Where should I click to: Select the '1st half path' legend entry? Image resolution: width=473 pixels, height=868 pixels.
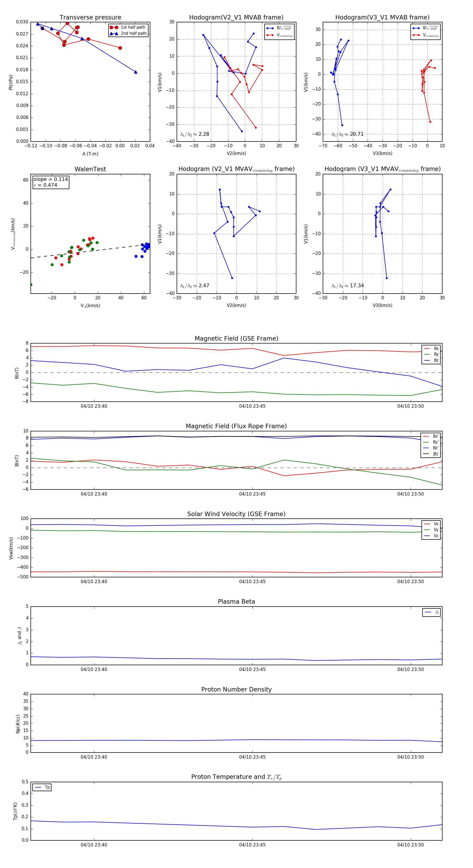point(128,27)
